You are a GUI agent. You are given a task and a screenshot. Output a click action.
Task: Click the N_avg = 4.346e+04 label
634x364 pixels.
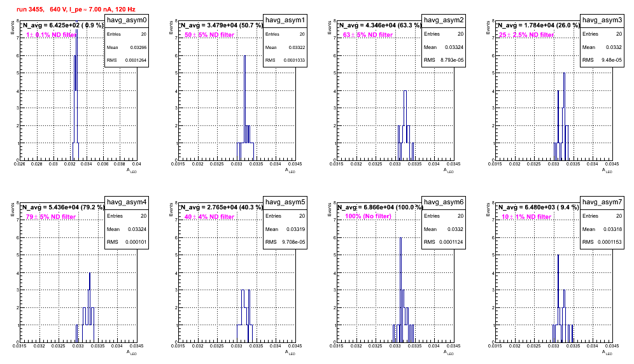[380, 25]
